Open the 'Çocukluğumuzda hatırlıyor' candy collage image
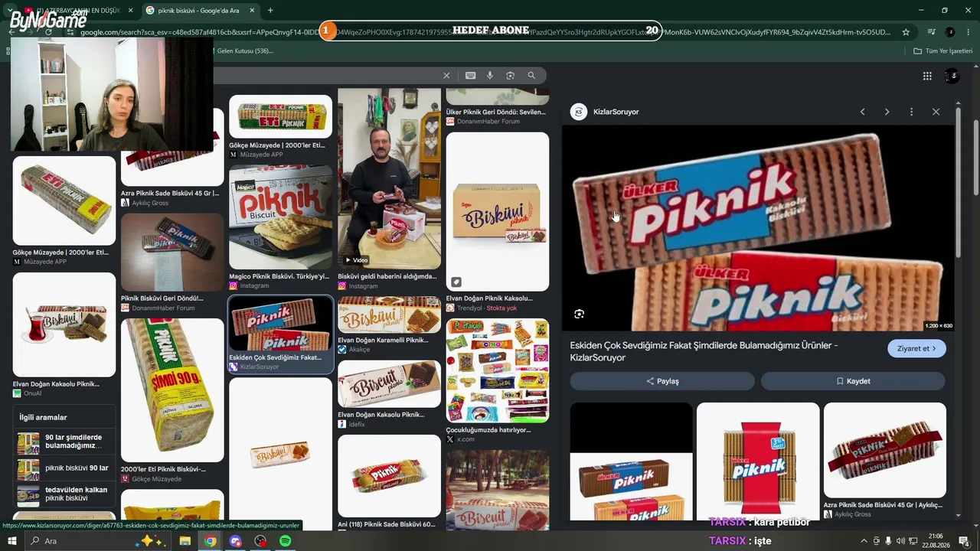980x551 pixels. (x=498, y=370)
